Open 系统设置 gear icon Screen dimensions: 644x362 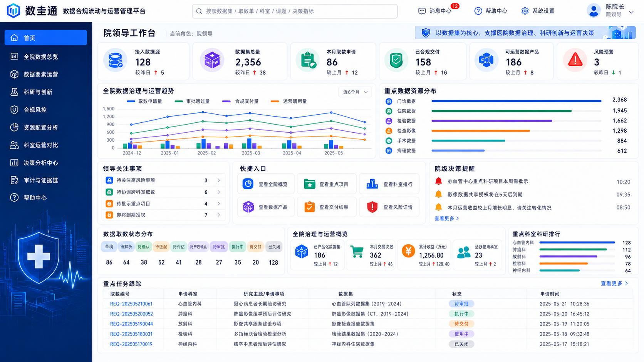(525, 11)
